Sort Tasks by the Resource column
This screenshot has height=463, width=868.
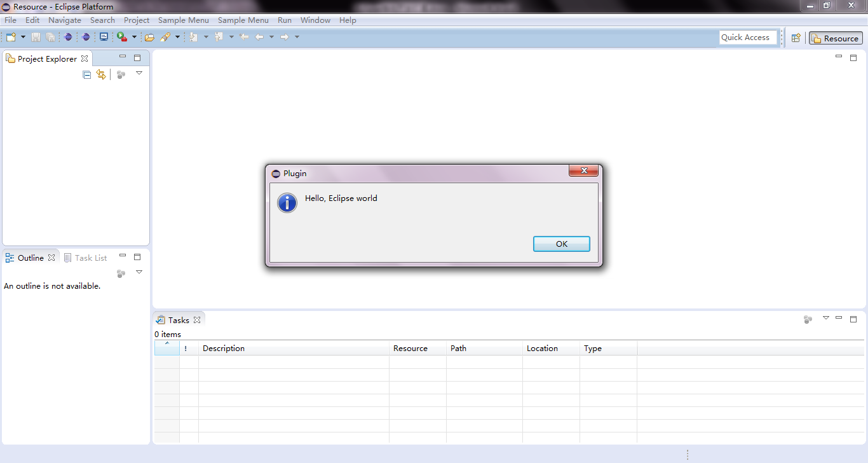(x=418, y=348)
